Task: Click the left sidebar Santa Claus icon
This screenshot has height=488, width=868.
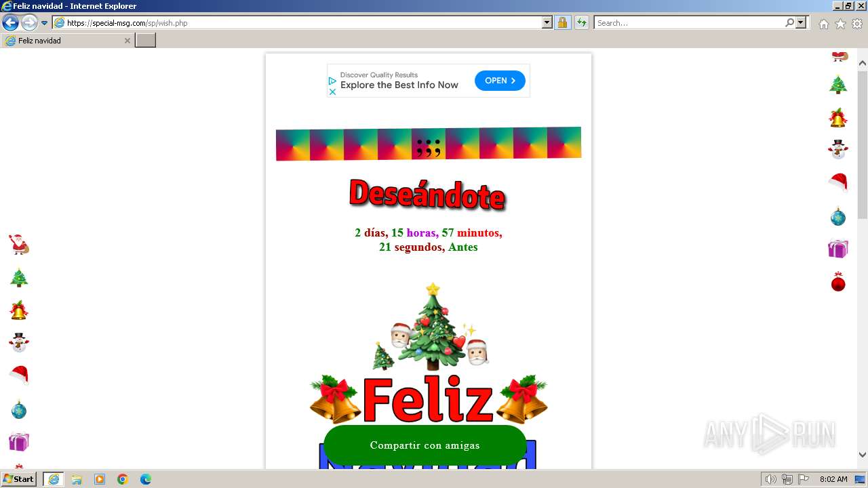Action: point(19,245)
